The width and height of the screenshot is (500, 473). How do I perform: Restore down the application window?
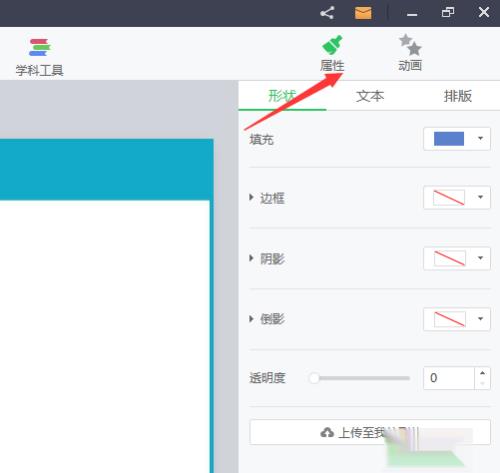[448, 13]
